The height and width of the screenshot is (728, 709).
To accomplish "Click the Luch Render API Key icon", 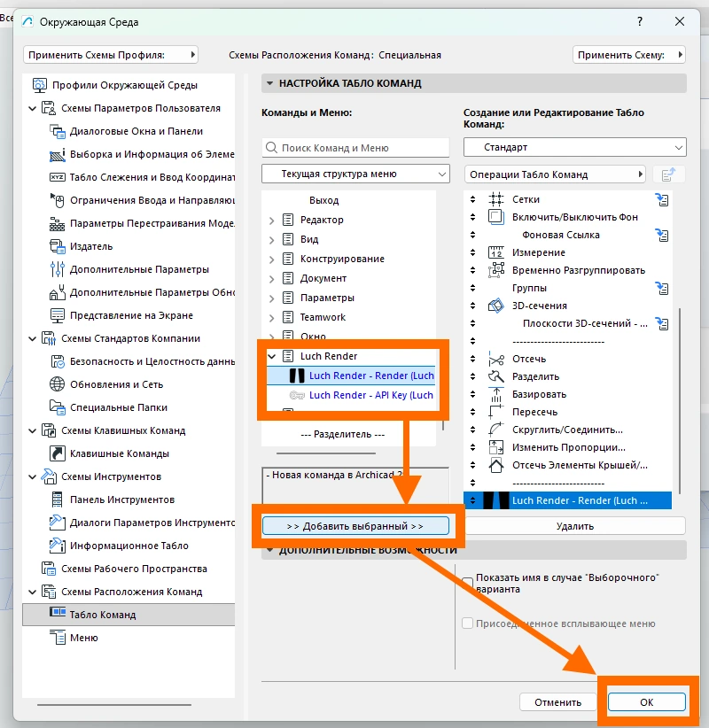I will point(297,395).
